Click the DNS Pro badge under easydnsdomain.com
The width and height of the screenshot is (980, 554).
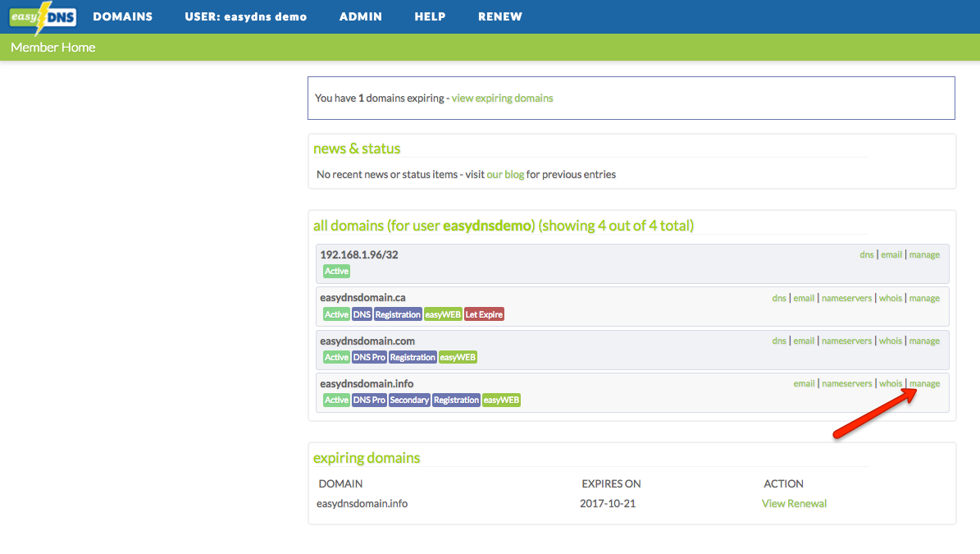[369, 358]
